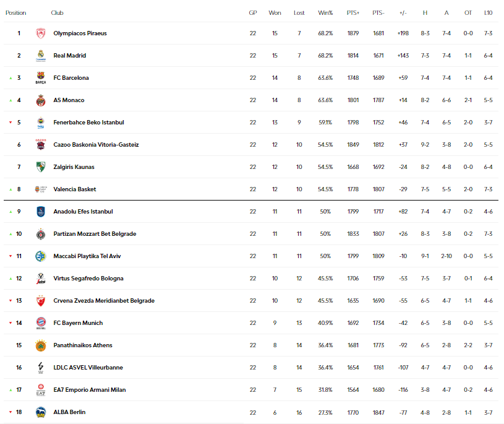
Task: Click the Panathinaikos Athens clover logo
Action: click(x=41, y=345)
